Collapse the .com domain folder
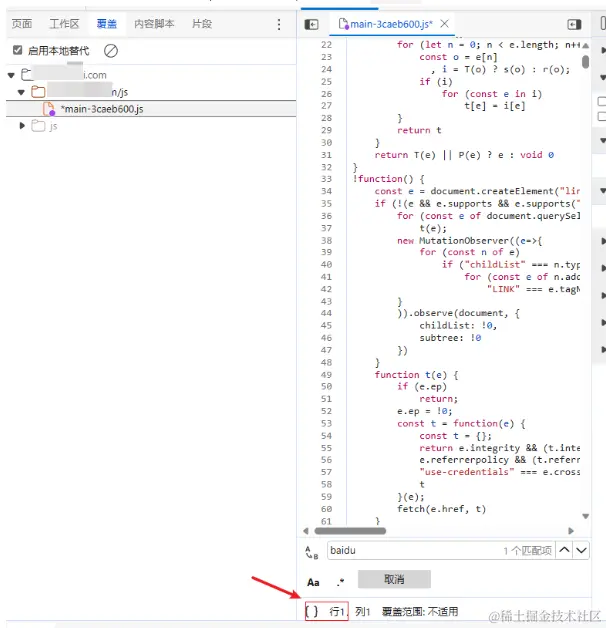Viewport: 606px width, 628px height. tap(11, 75)
